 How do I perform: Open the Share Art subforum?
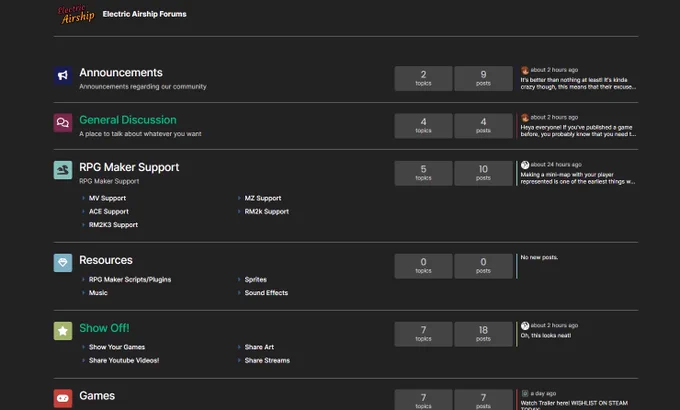tap(259, 347)
